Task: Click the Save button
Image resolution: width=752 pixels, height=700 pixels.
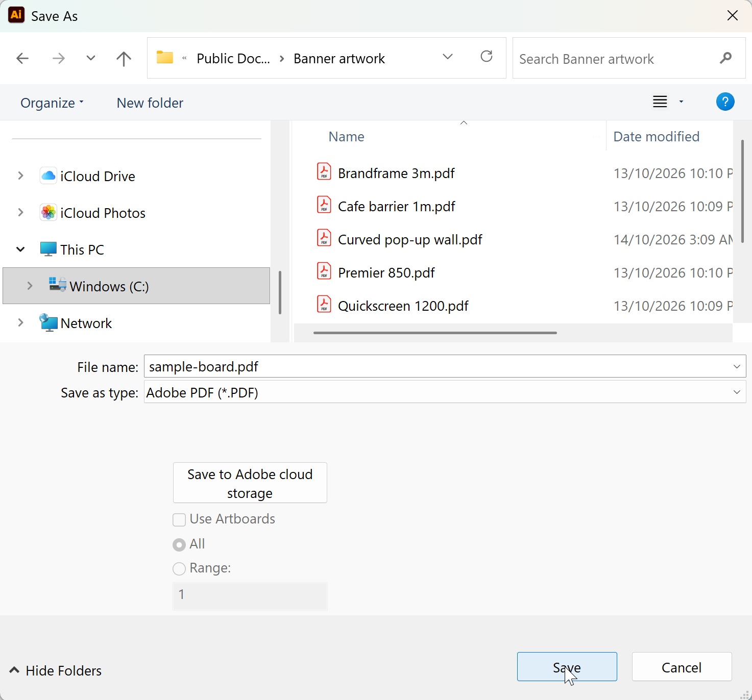Action: point(567,667)
